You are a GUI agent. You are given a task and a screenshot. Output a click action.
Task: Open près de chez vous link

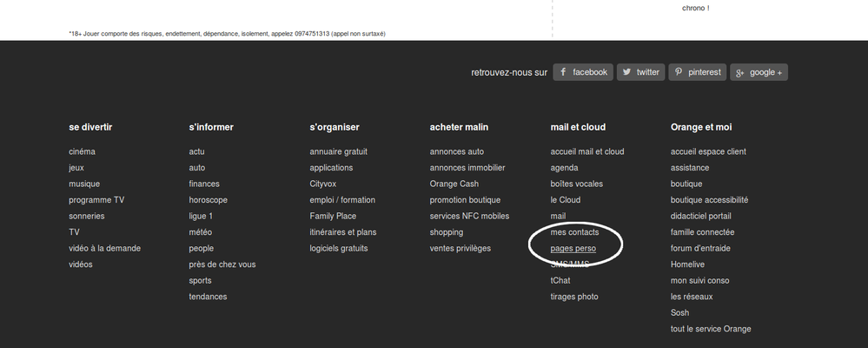(222, 264)
